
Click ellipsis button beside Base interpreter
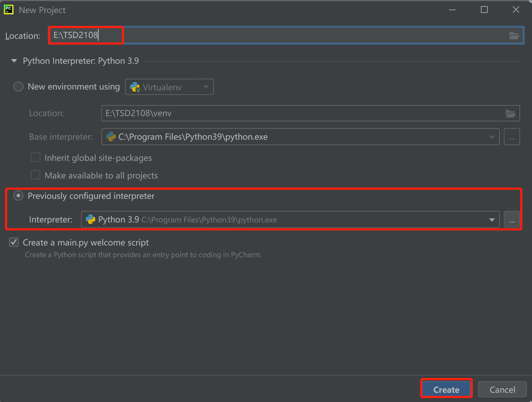tap(512, 137)
